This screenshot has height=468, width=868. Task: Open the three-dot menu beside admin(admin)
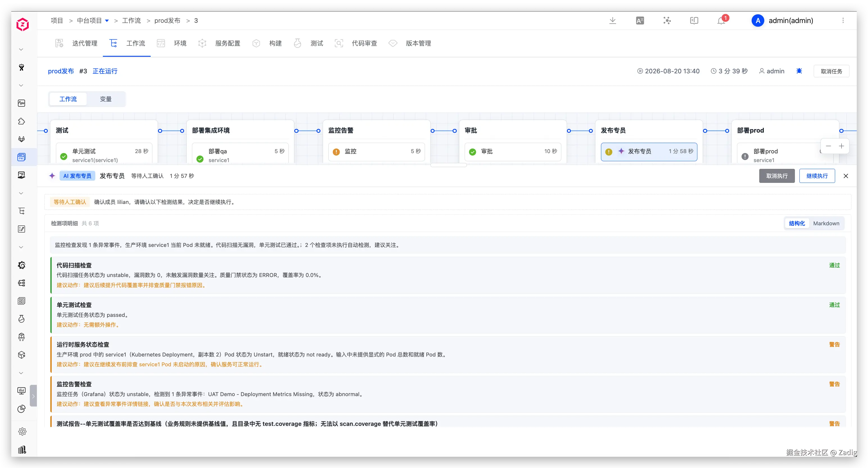843,21
